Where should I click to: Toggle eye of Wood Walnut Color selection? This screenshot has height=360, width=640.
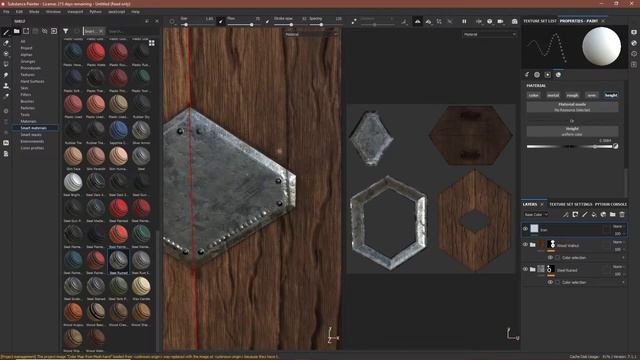pos(550,258)
